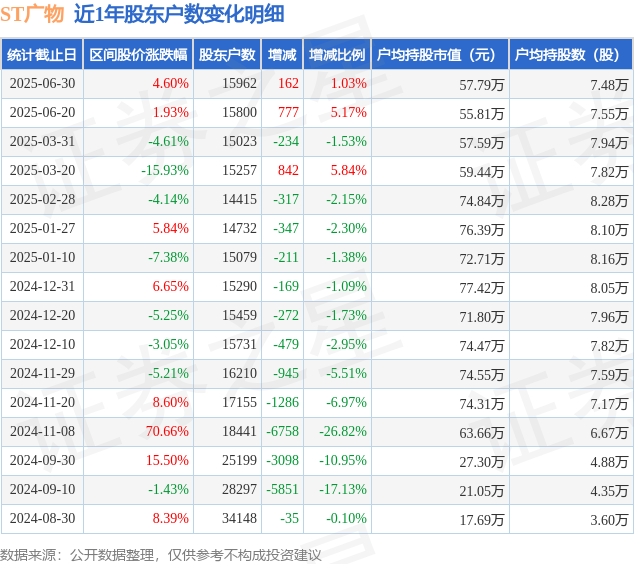Click the date cell 2025-01-10

[x=42, y=257]
